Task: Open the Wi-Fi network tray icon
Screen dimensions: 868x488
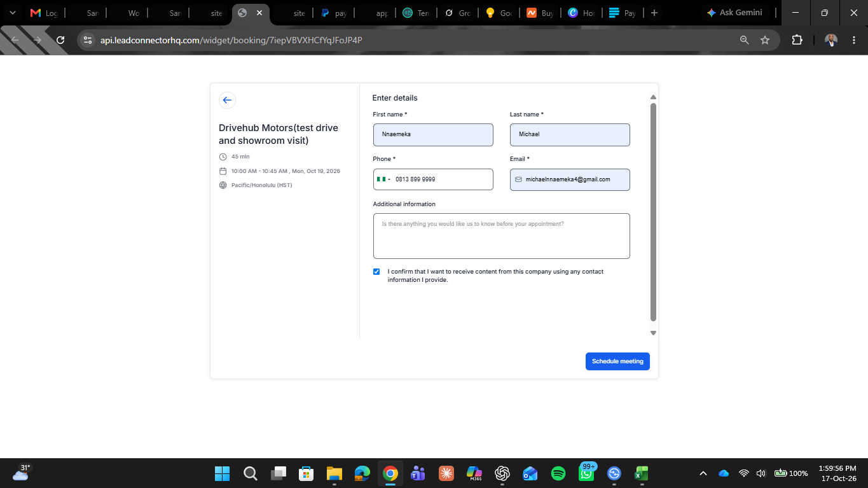Action: click(x=743, y=473)
